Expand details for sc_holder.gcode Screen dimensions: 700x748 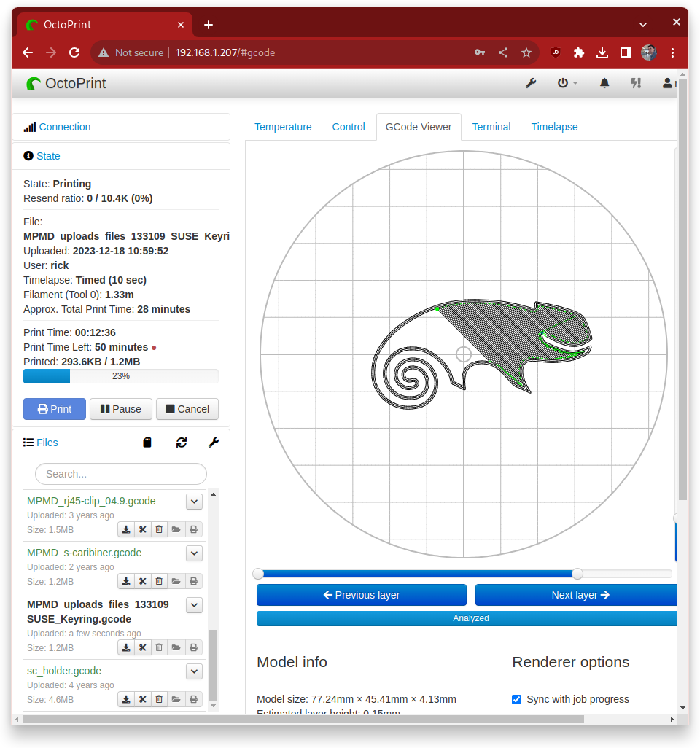pos(194,671)
